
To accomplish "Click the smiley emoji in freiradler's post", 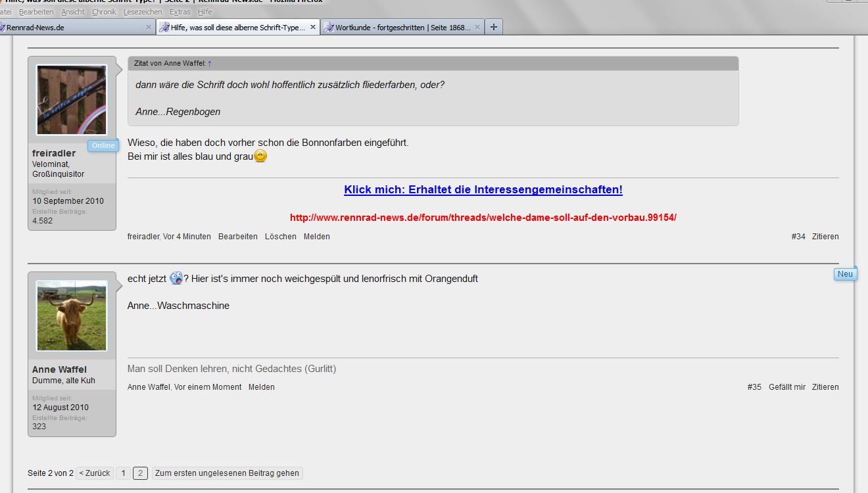I will coord(260,156).
